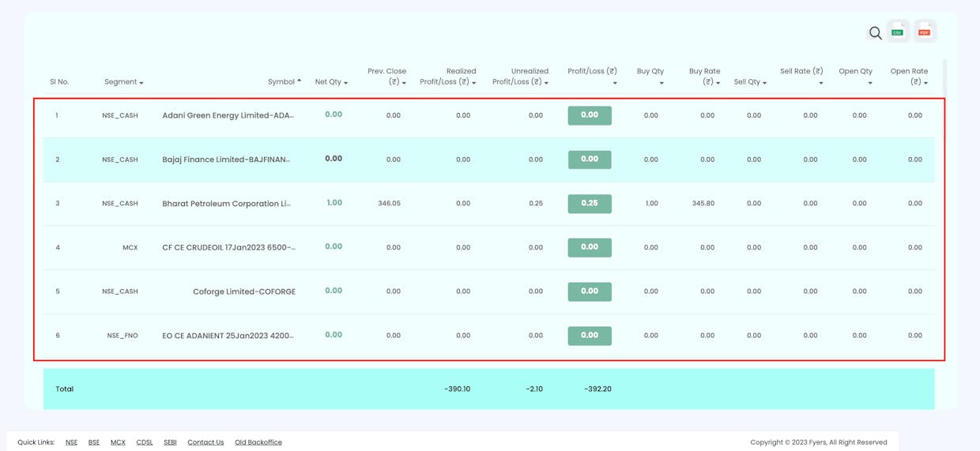Click total profit/loss value -392.20
Image resolution: width=980 pixels, height=451 pixels.
coord(597,389)
